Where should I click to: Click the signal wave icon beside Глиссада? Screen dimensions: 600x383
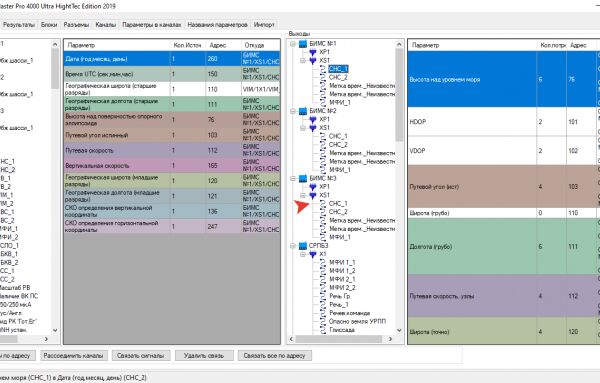click(323, 330)
